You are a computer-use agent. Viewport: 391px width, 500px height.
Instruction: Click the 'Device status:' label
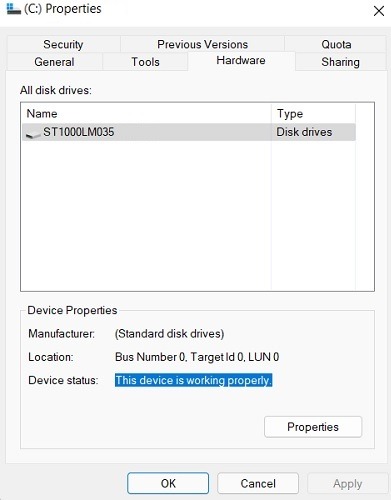point(63,380)
